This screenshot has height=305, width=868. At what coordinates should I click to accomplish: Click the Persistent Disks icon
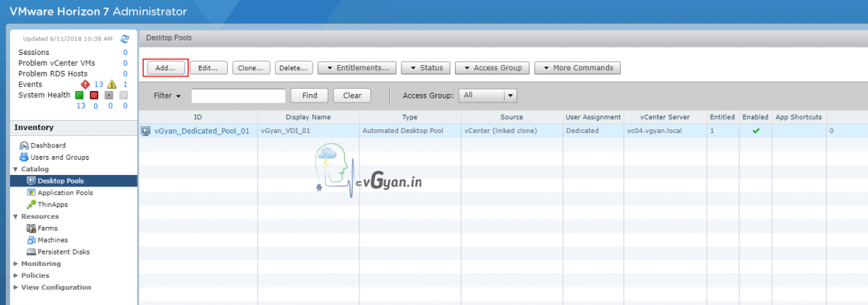click(31, 252)
